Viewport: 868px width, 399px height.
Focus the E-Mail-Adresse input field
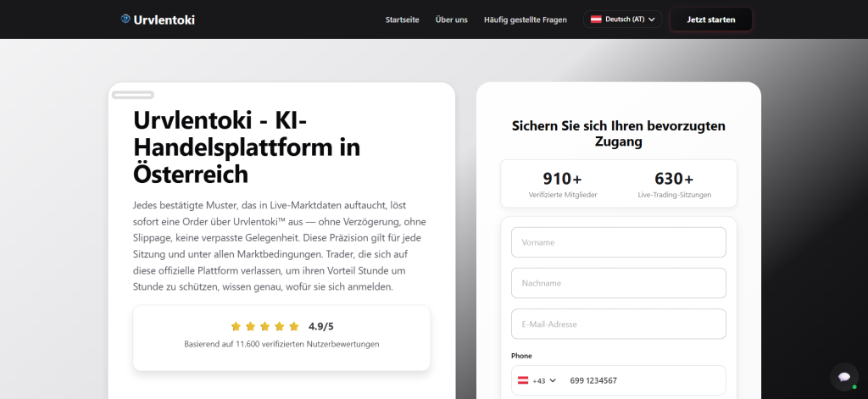(x=618, y=324)
